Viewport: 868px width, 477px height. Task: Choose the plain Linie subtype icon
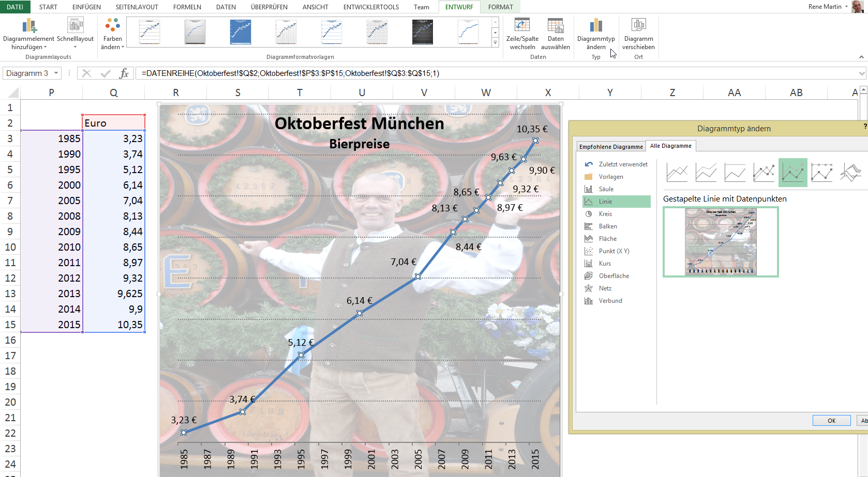coord(677,172)
